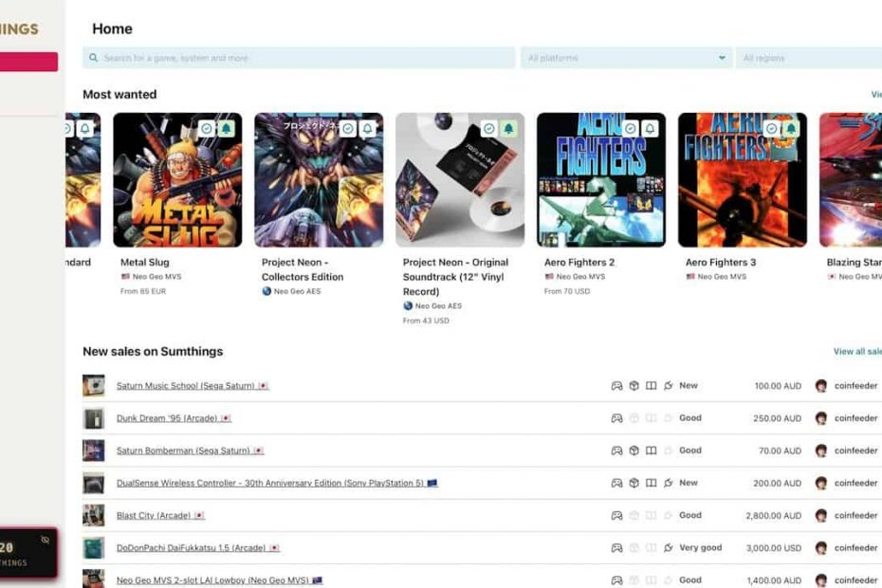Click coinfeeder avatar in Blast City row
This screenshot has height=588, width=882.
820,516
